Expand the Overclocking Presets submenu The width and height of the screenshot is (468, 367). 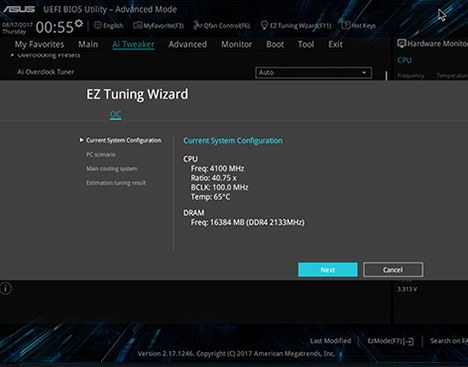(46, 55)
